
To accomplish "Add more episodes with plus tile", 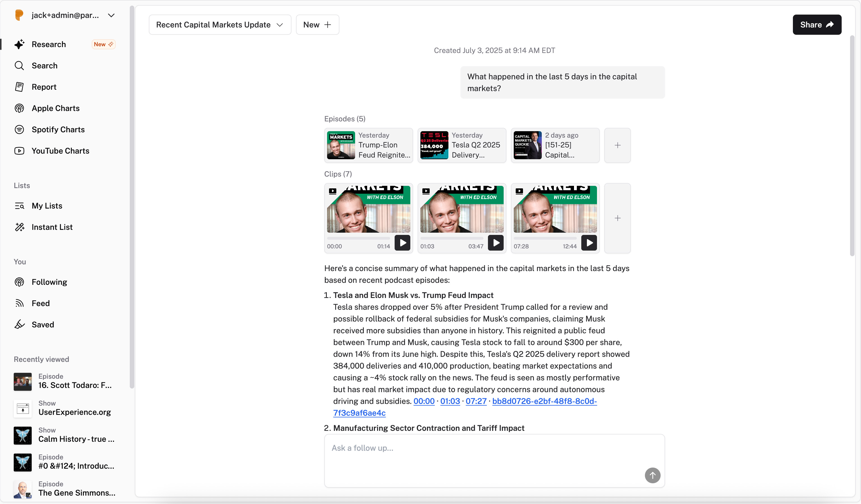I will pyautogui.click(x=617, y=145).
